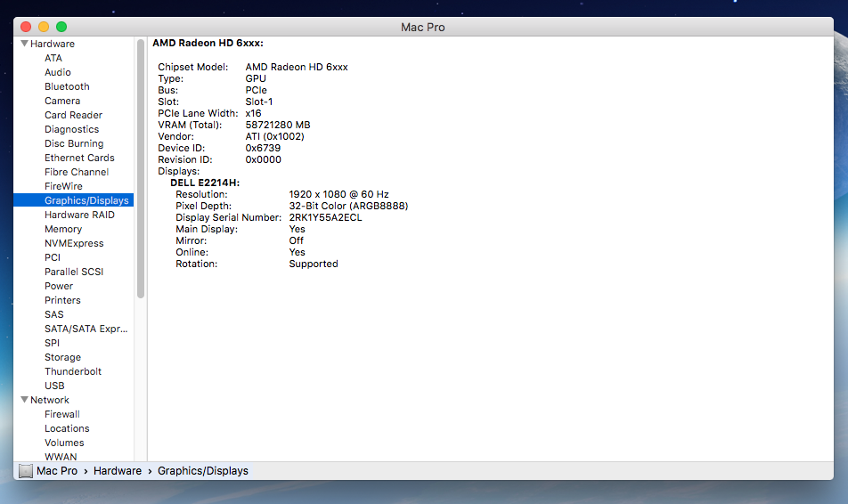The height and width of the screenshot is (504, 848).
Task: Select ATA in the sidebar
Action: [53, 58]
